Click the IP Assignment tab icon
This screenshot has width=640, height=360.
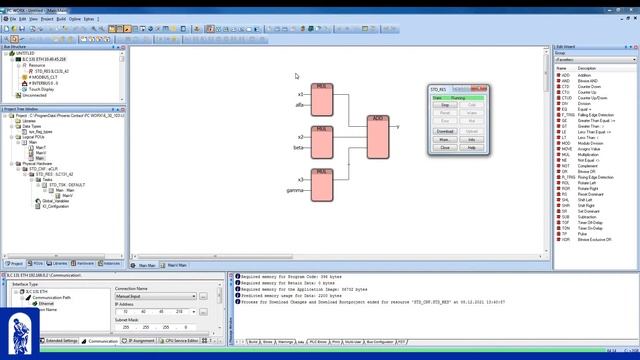click(x=124, y=341)
